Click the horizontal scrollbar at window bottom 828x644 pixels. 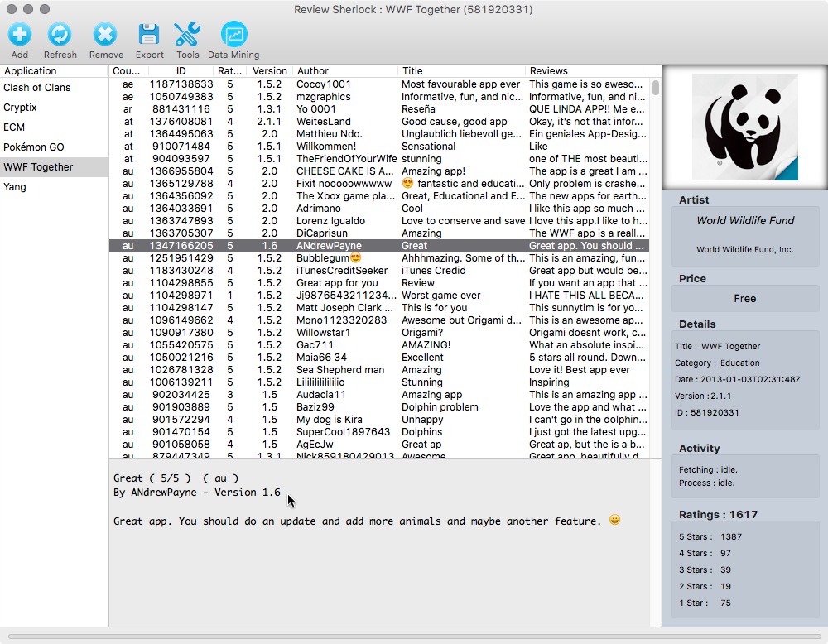click(x=414, y=636)
